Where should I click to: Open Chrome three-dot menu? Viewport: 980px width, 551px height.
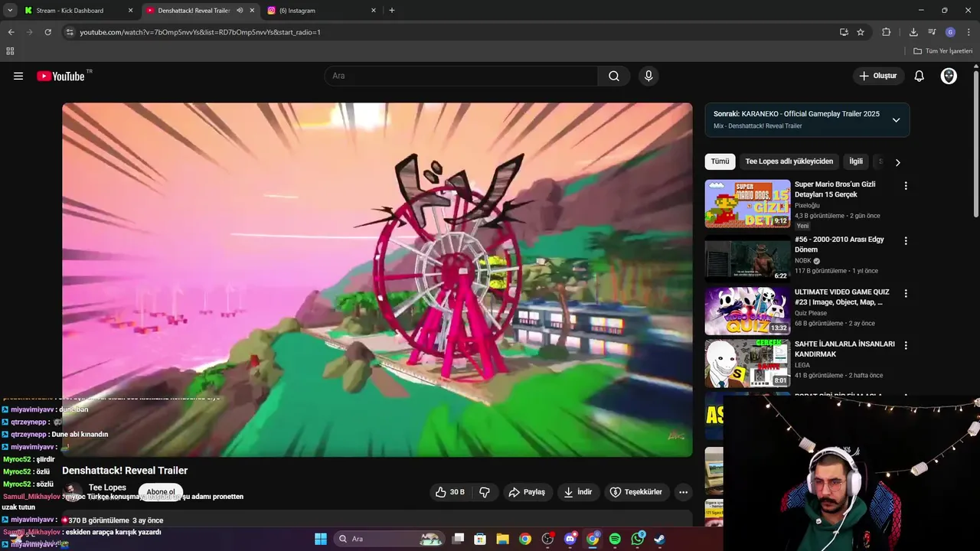coord(969,32)
